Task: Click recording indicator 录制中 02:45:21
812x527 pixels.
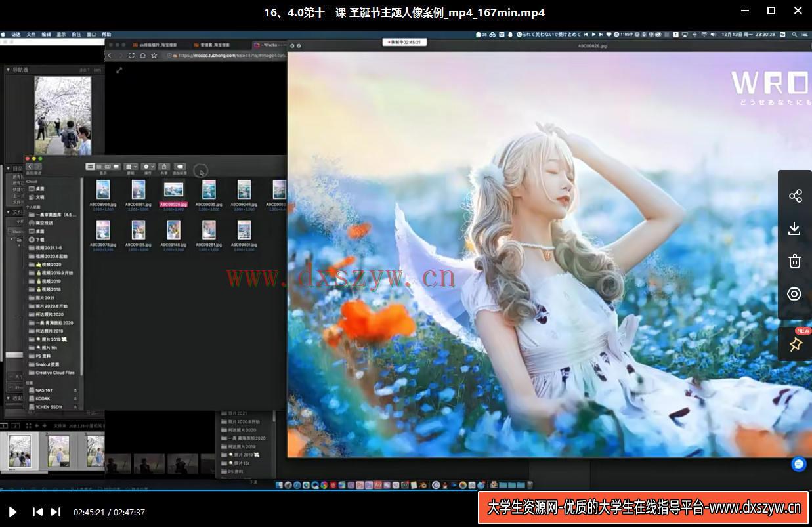Action: pos(403,42)
